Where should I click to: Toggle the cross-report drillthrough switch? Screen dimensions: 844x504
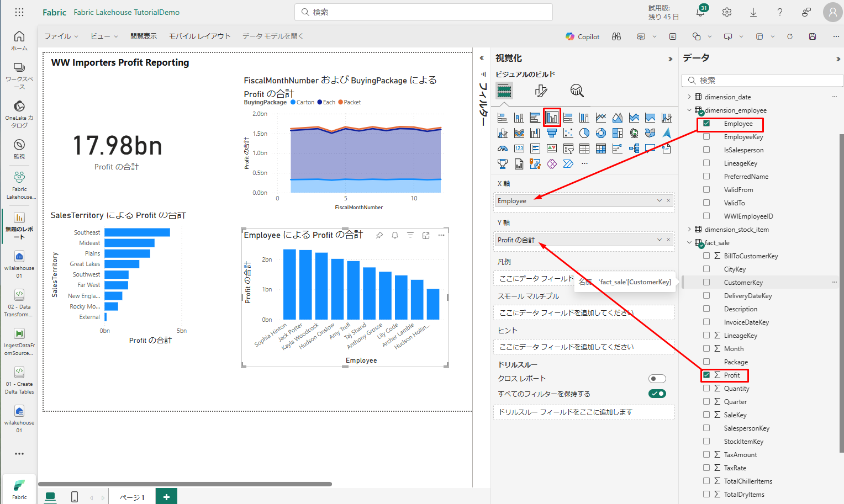click(x=657, y=379)
